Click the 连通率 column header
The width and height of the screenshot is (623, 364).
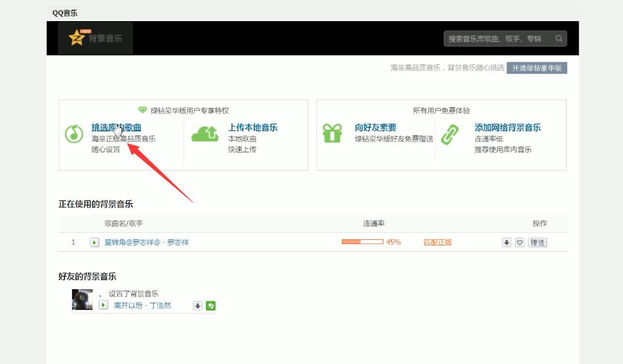(x=373, y=224)
